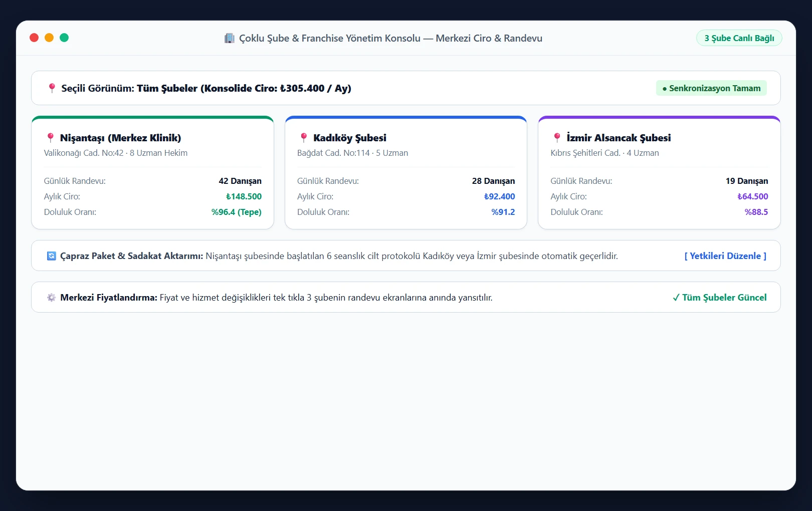Click the %88.5 occupancy value
The height and width of the screenshot is (511, 812).
tap(756, 212)
